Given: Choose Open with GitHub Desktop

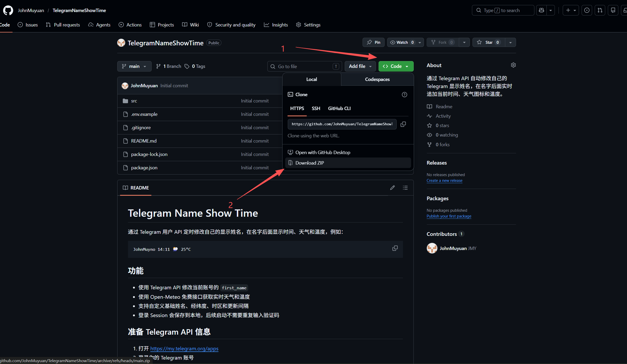Looking at the screenshot, I should click(348, 153).
